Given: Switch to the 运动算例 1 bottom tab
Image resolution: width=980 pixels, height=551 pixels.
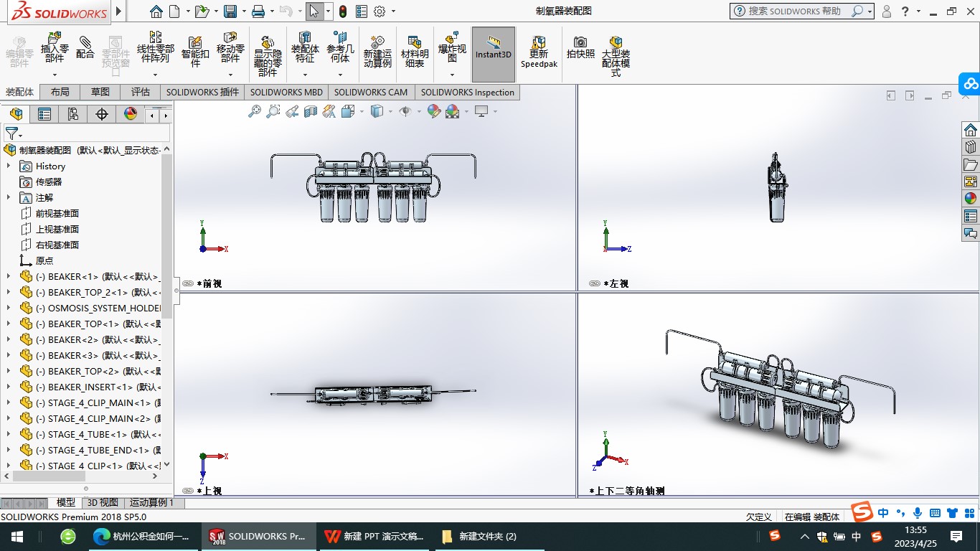Looking at the screenshot, I should [151, 503].
